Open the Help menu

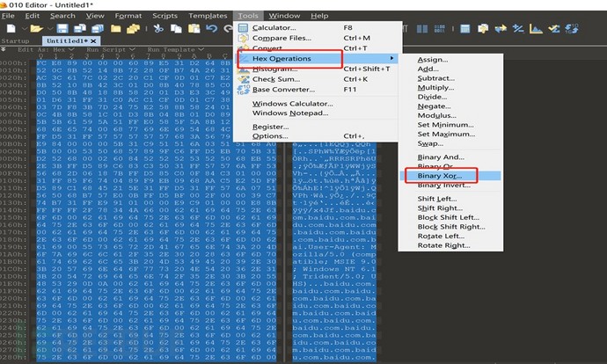point(319,16)
